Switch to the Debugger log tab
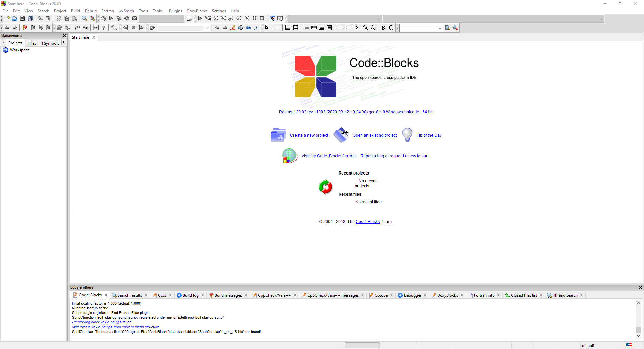This screenshot has width=644, height=349. (x=412, y=295)
